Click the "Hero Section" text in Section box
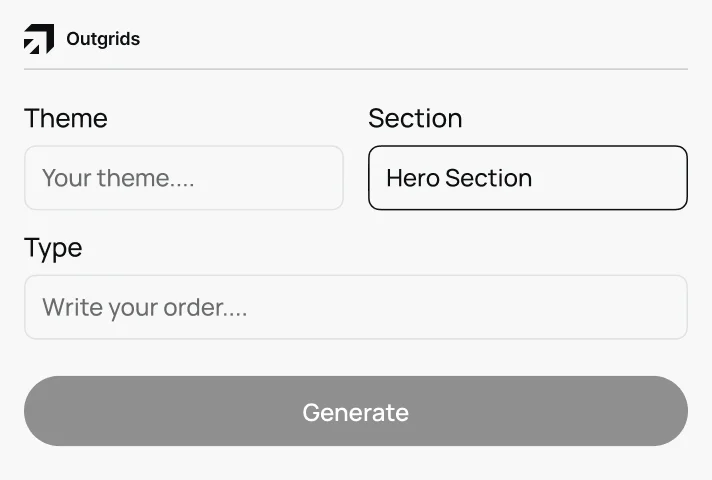The height and width of the screenshot is (480, 712). (x=459, y=178)
